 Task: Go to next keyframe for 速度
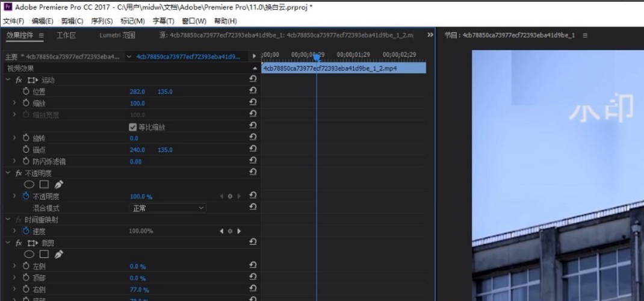click(x=239, y=231)
